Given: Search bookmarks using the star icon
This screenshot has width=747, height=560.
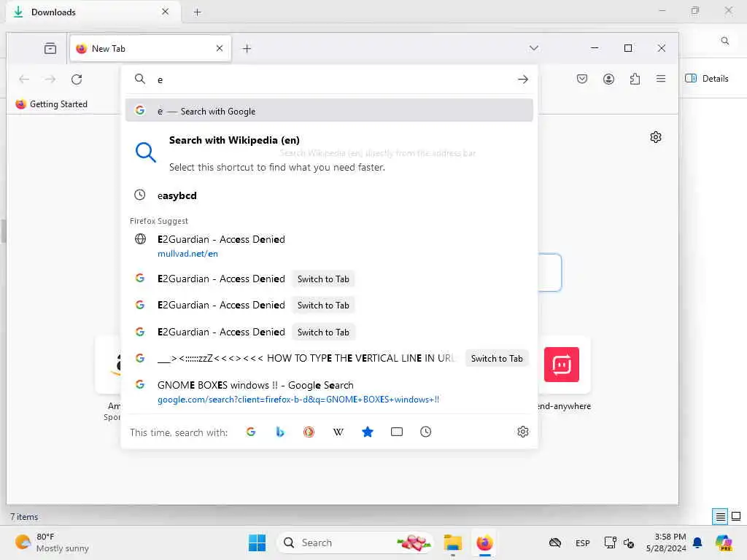Looking at the screenshot, I should 368,432.
